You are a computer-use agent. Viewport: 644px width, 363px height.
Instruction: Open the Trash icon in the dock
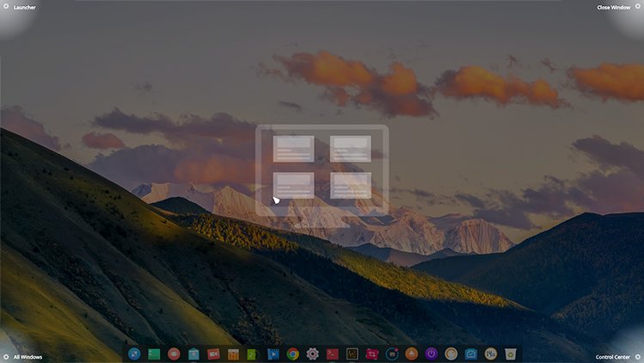point(511,354)
